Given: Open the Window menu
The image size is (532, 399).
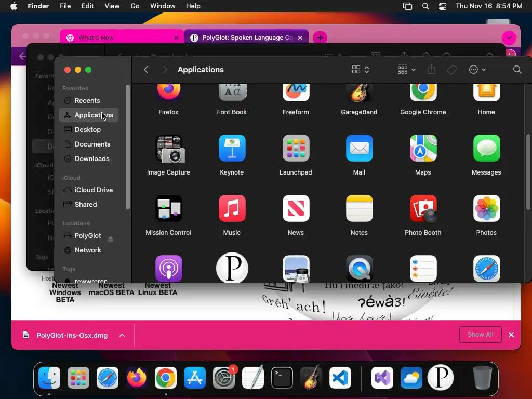Looking at the screenshot, I should coord(163,6).
